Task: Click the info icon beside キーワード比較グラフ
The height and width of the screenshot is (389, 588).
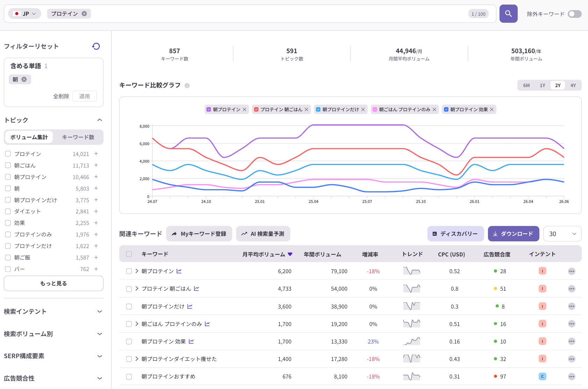Action: (x=187, y=85)
